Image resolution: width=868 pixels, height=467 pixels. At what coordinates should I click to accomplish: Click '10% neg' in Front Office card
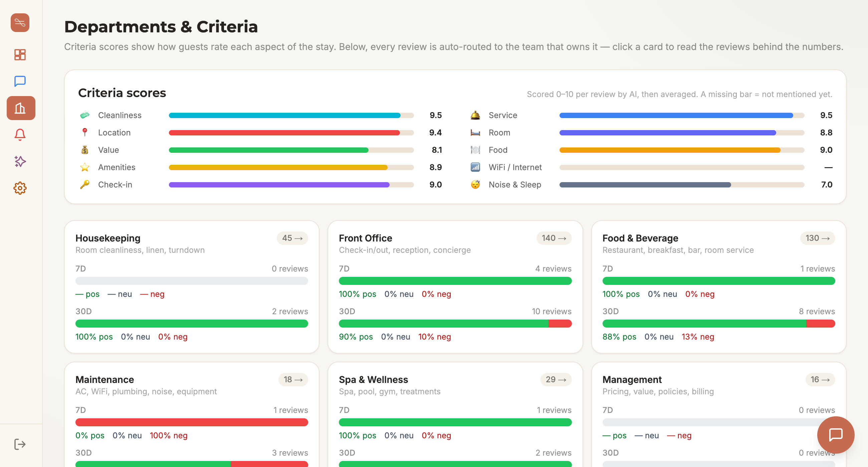434,337
